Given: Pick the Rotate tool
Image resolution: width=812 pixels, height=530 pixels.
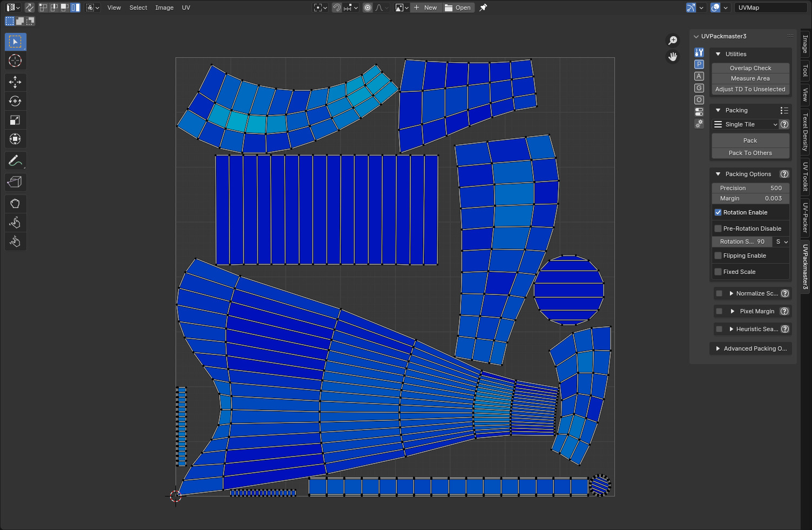Looking at the screenshot, I should [15, 101].
